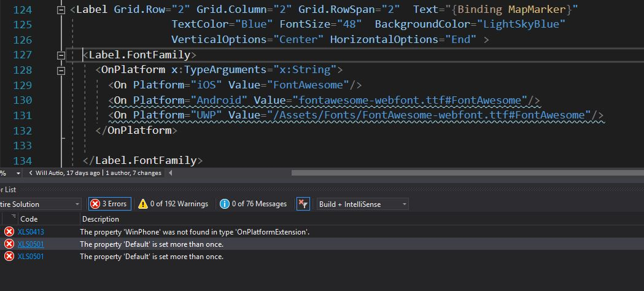
Task: Open the Entire Solution scope dropdown
Action: [41, 204]
